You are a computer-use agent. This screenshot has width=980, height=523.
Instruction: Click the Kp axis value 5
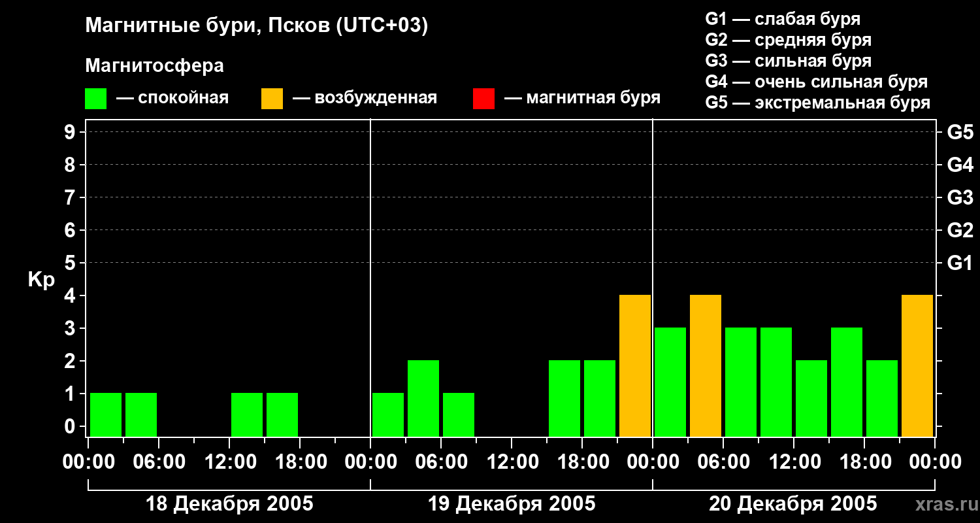[x=71, y=263]
